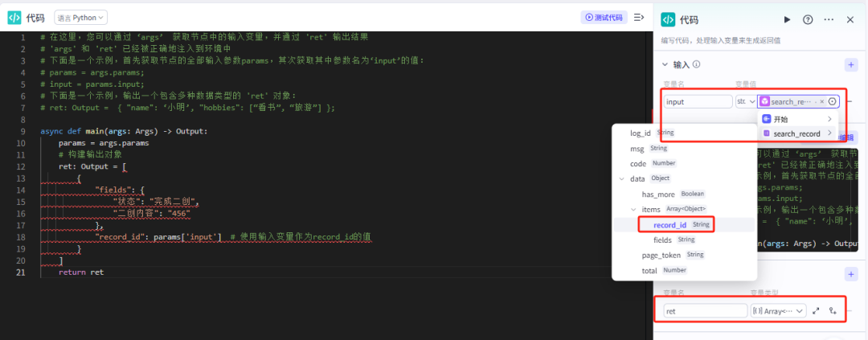Delete the ret output row with minus icon
Viewport: 868px width, 340px height.
pos(850,311)
